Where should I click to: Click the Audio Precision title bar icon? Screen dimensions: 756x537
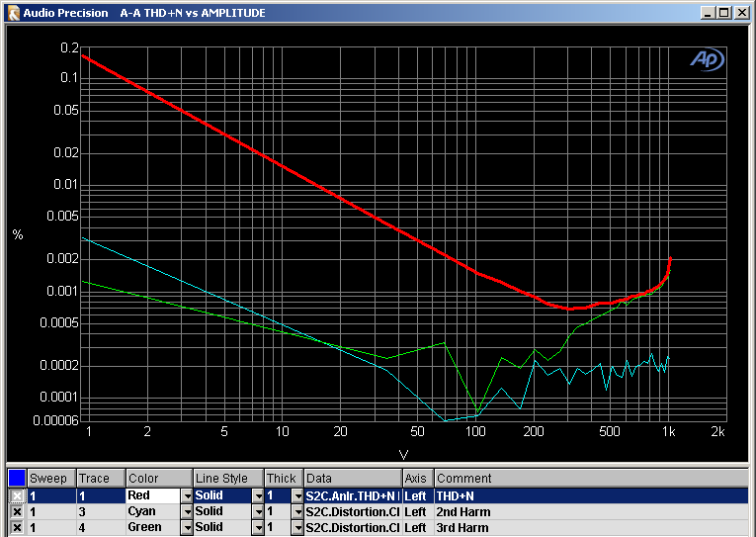(14, 13)
